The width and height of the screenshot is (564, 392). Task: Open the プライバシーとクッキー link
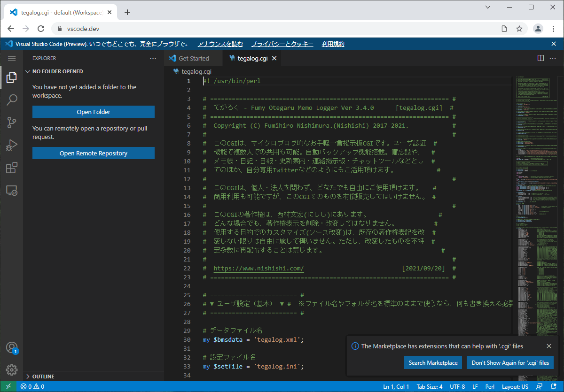(x=282, y=44)
